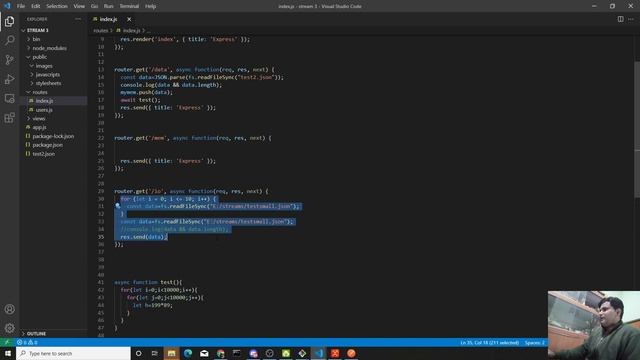Image resolution: width=640 pixels, height=360 pixels.
Task: Open the View menu
Action: pos(79,6)
